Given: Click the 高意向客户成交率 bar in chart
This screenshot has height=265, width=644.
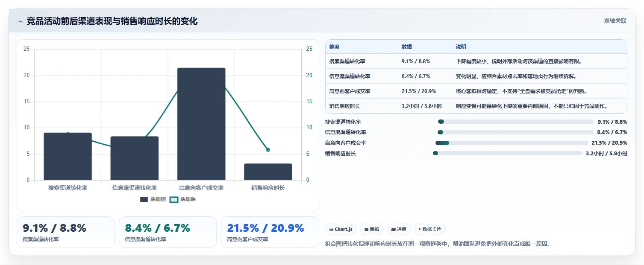Looking at the screenshot, I should [x=201, y=124].
